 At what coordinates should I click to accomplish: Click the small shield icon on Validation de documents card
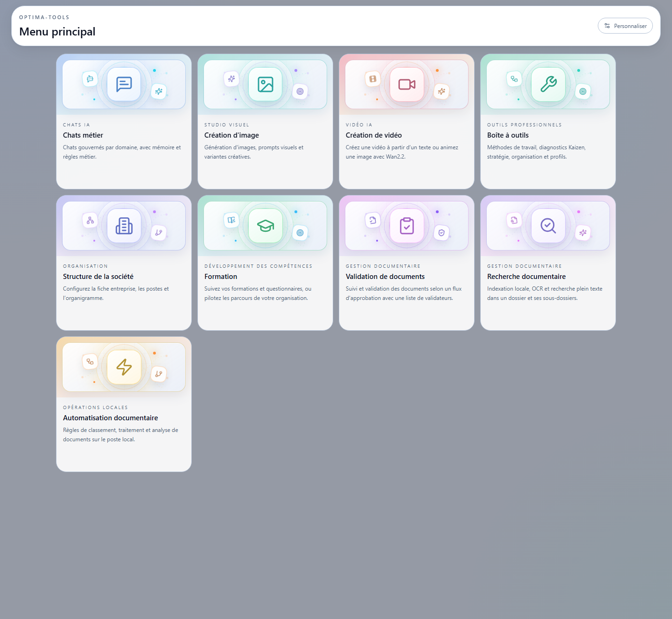[x=441, y=233]
